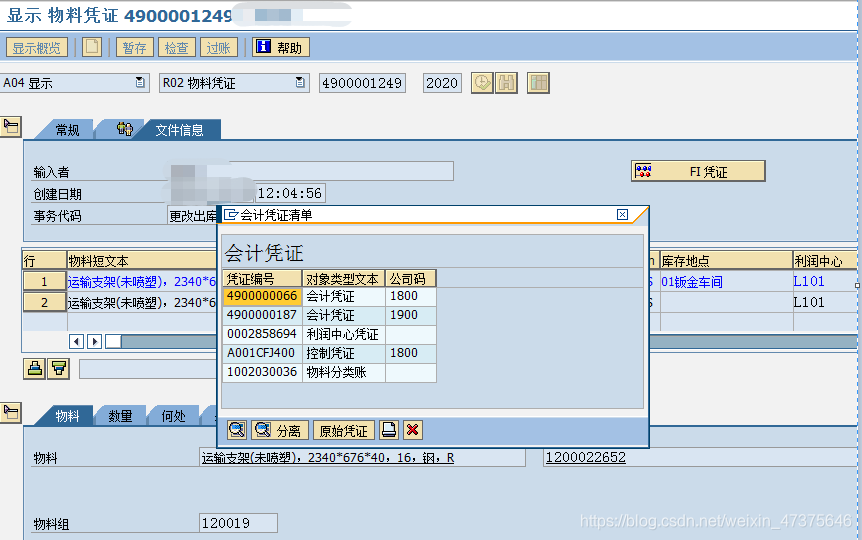This screenshot has width=862, height=540.
Task: Collapse the header data section icon
Action: [x=10, y=127]
